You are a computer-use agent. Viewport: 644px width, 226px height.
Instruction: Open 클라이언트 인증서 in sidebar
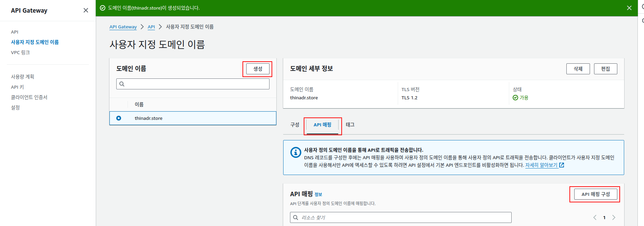29,97
